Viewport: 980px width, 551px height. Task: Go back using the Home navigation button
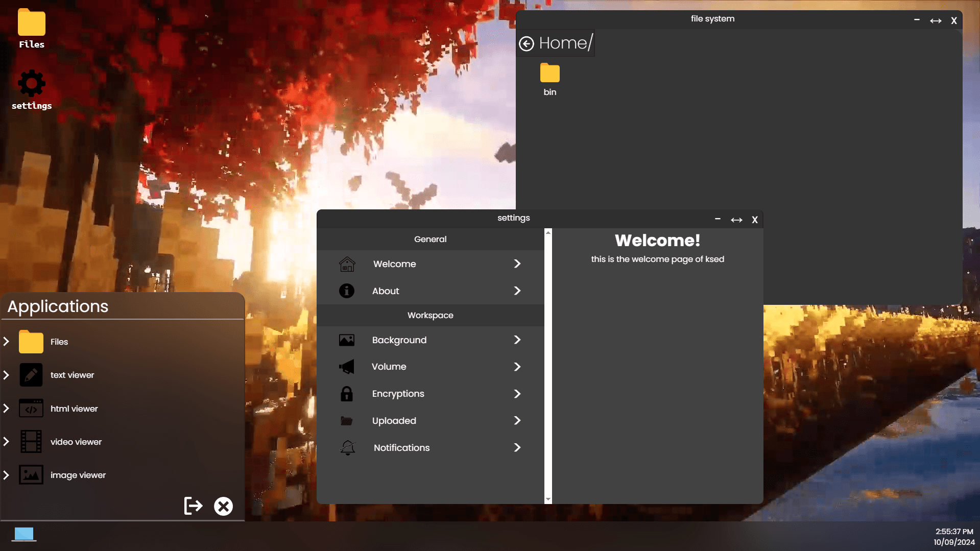coord(527,43)
